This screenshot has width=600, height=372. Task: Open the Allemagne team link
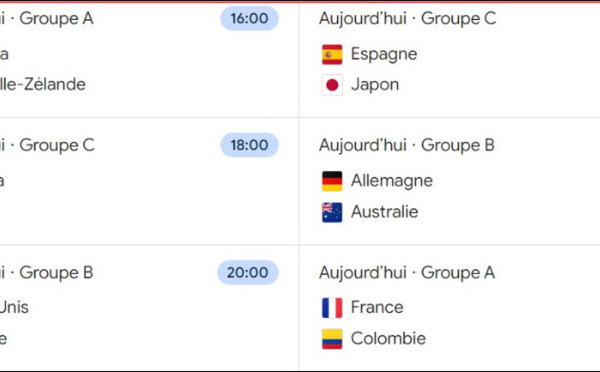[x=392, y=181]
